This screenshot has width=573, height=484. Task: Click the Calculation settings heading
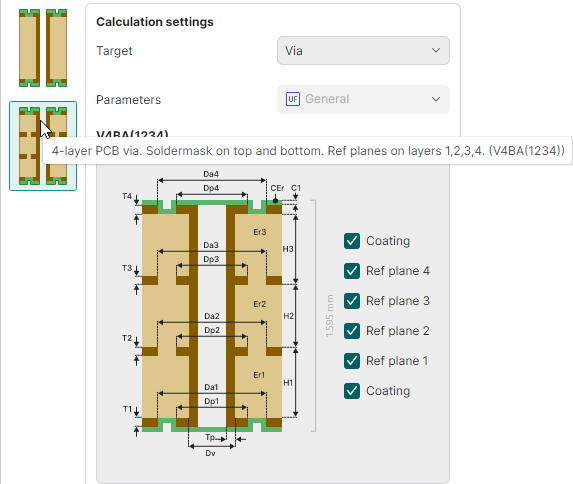pyautogui.click(x=155, y=22)
